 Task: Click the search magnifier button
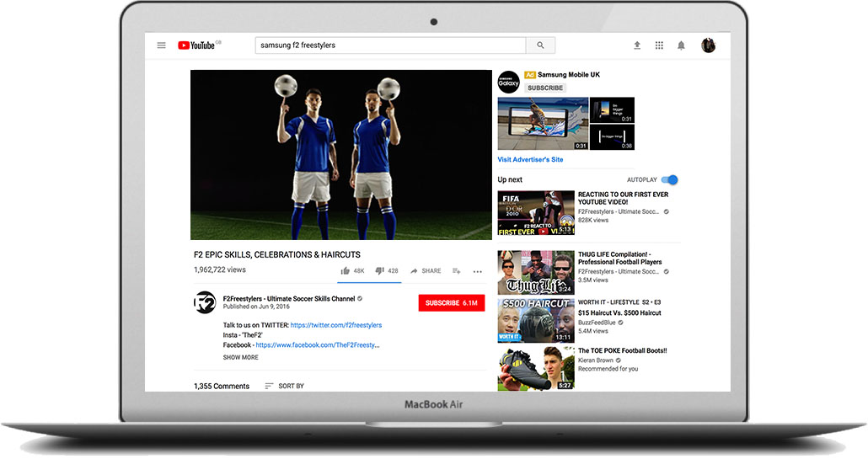pos(540,45)
